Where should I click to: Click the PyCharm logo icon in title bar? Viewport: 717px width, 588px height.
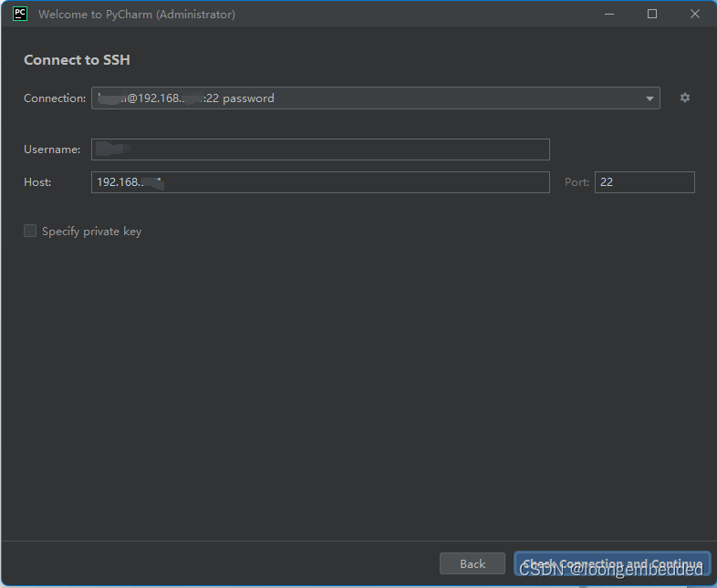click(20, 14)
